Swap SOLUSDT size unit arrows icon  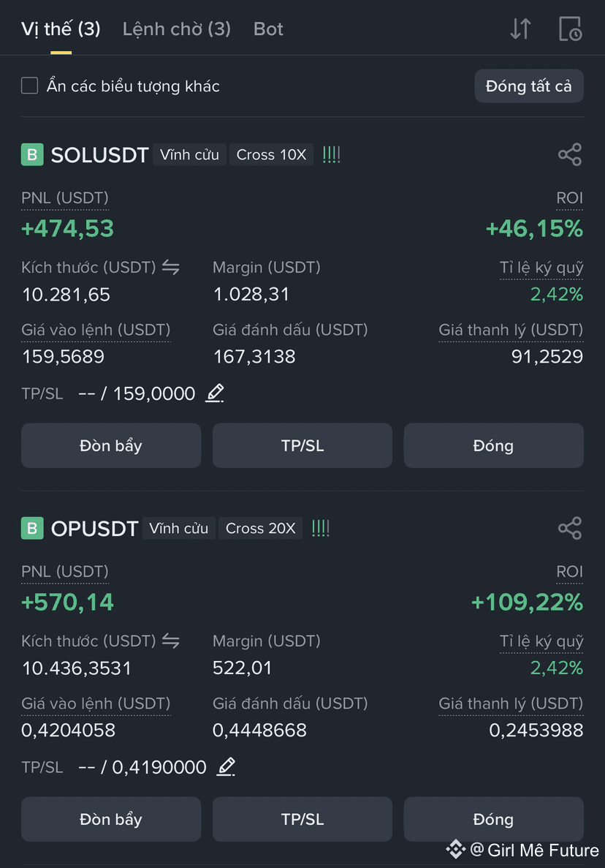point(170,268)
